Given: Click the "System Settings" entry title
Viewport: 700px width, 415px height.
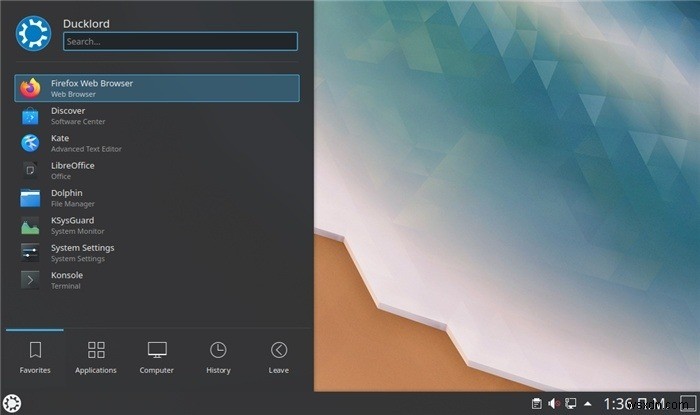Looking at the screenshot, I should click(83, 248).
